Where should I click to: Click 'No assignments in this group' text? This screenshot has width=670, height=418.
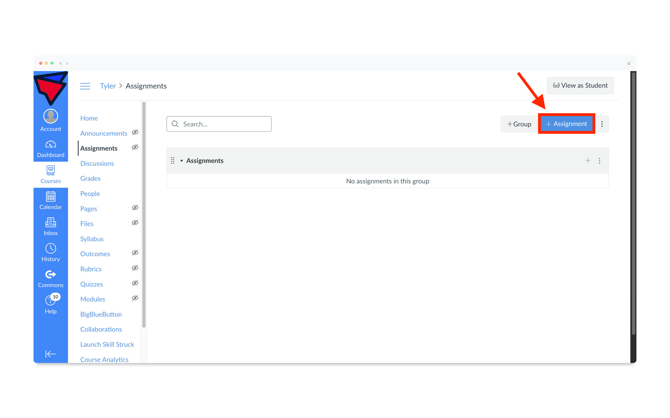(x=388, y=181)
